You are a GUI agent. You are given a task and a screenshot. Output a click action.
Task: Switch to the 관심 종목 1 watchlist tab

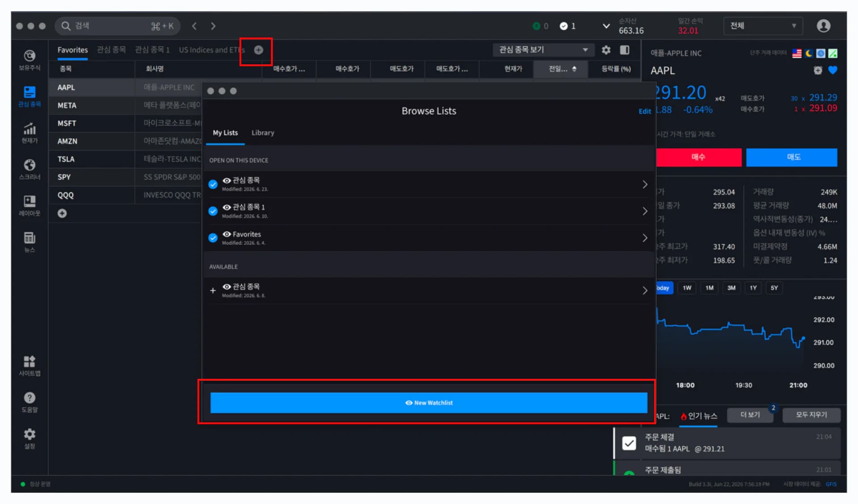[x=152, y=50]
